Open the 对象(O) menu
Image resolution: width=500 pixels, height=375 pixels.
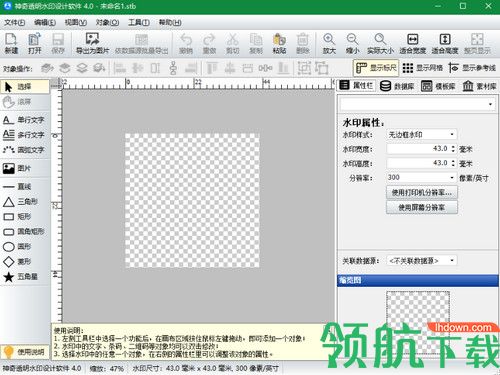click(x=107, y=23)
